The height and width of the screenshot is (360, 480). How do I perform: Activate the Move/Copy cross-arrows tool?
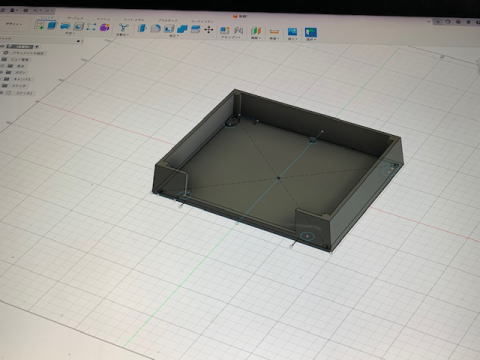[209, 30]
